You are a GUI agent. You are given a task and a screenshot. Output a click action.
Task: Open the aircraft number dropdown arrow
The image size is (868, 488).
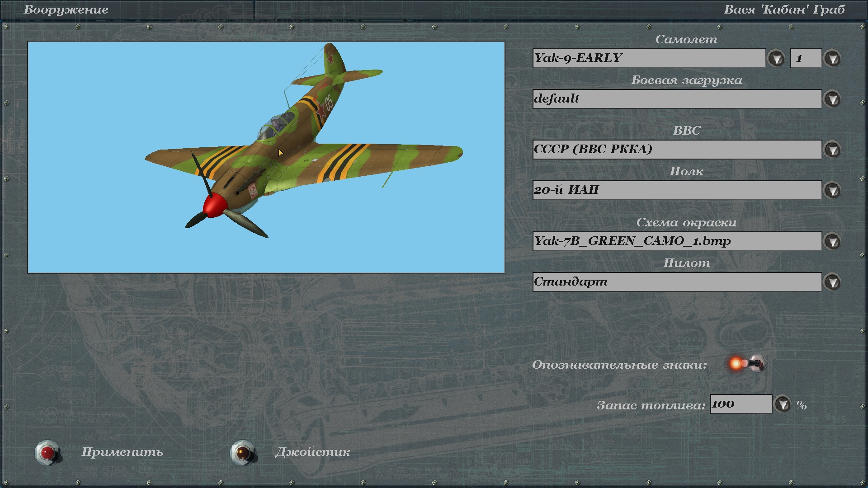point(832,58)
